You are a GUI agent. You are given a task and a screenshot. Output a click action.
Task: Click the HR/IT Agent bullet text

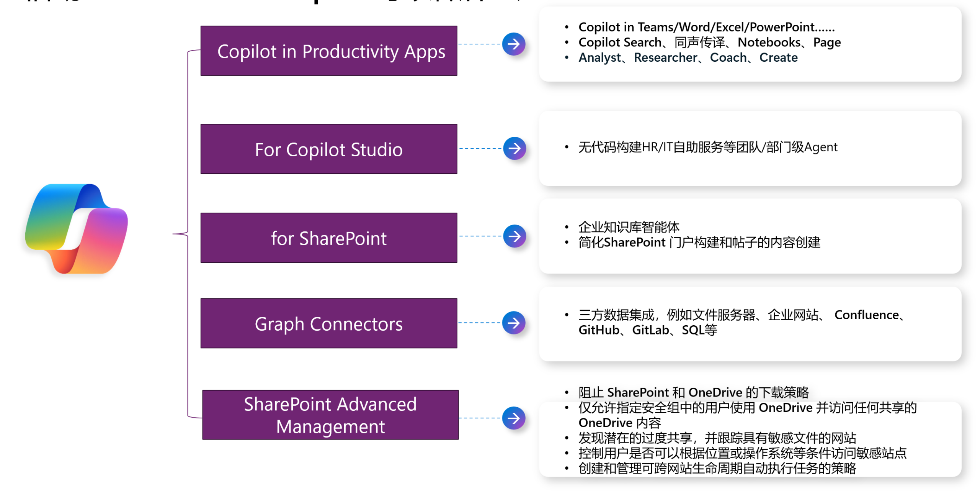coord(707,147)
